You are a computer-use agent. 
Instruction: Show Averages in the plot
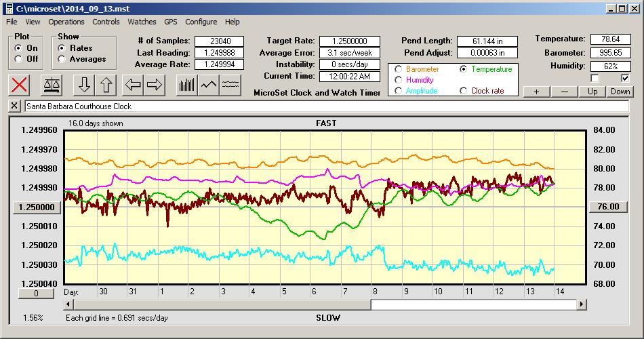pos(62,59)
